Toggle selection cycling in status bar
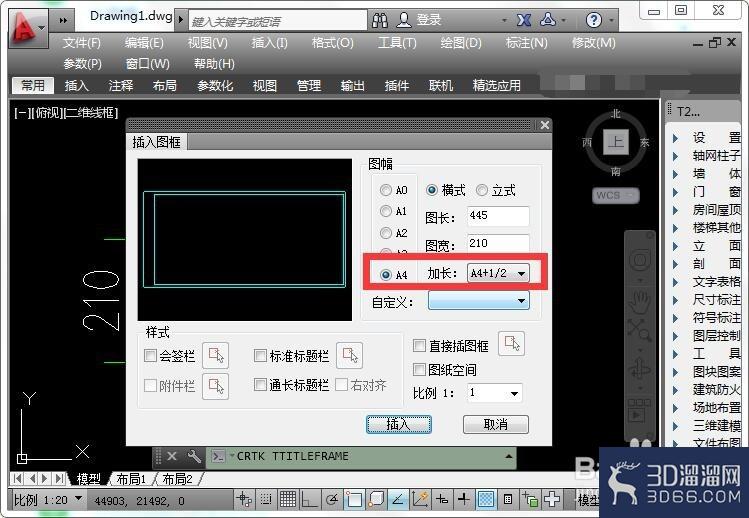The width and height of the screenshot is (749, 518). (530, 499)
